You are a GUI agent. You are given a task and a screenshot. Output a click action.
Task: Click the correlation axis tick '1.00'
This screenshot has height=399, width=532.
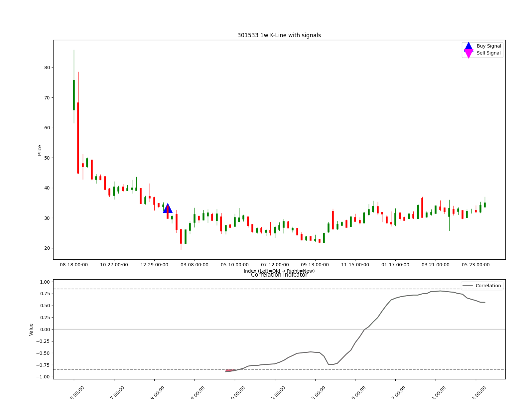tap(45, 282)
